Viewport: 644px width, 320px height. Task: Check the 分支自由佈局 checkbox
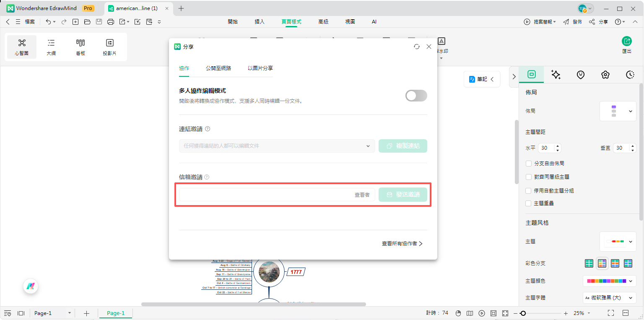pos(529,163)
